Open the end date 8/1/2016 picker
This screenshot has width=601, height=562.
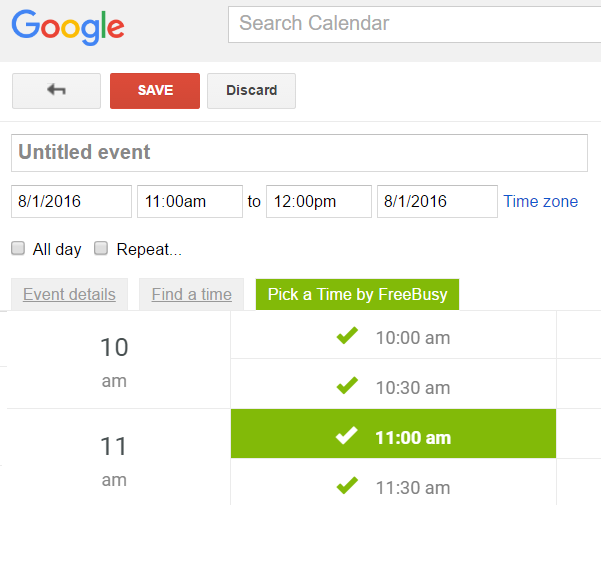436,201
